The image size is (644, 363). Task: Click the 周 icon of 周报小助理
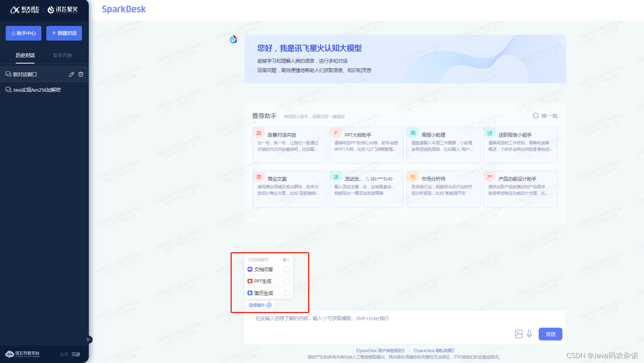click(x=413, y=133)
